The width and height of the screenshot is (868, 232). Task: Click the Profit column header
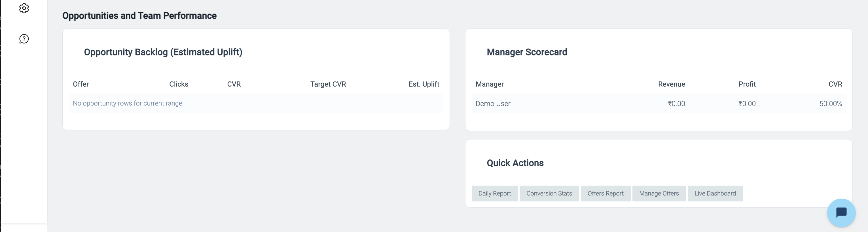click(747, 84)
